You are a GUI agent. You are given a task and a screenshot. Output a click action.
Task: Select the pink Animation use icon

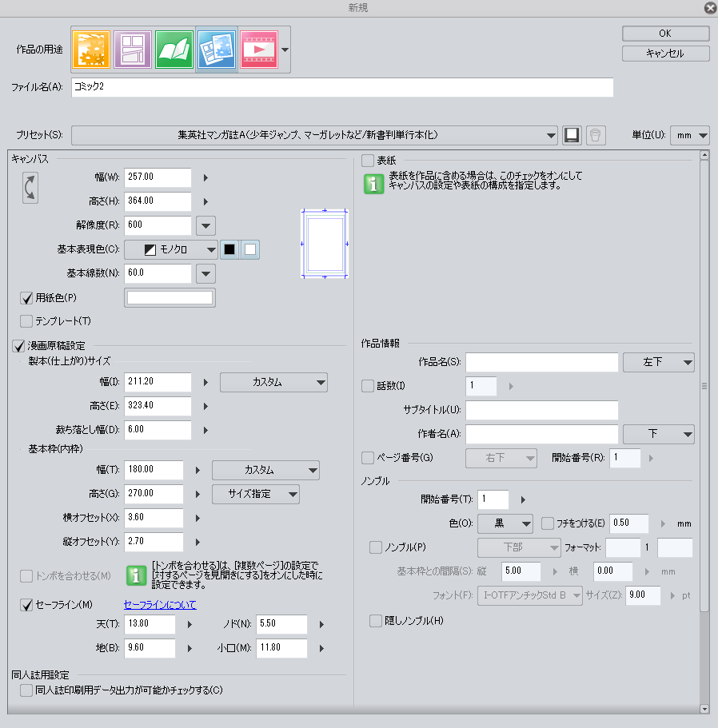(259, 50)
